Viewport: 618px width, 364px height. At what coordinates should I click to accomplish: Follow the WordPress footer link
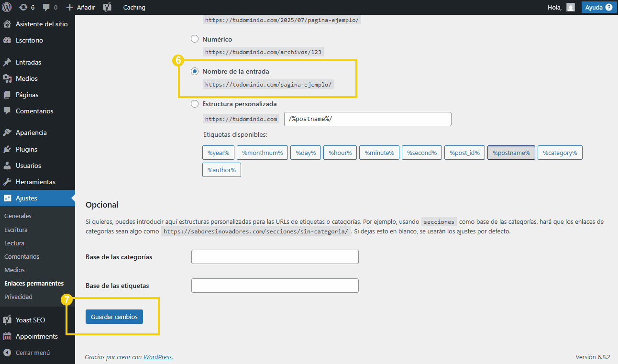coord(157,357)
